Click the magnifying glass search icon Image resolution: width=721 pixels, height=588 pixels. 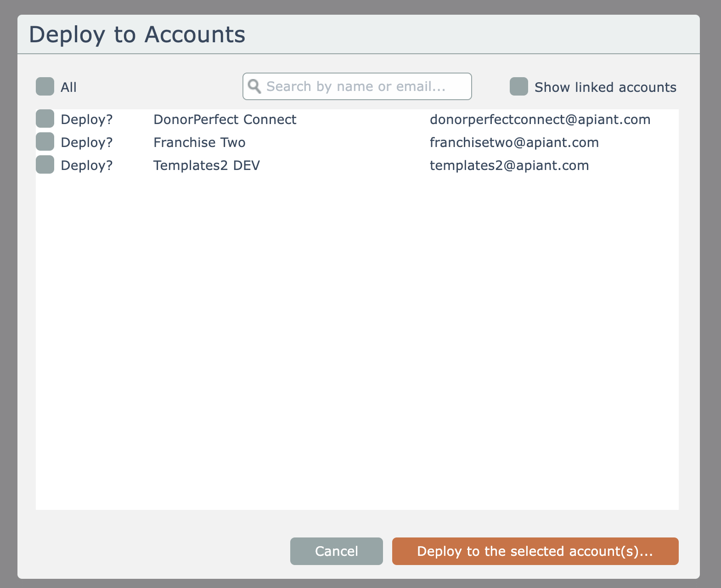[254, 86]
